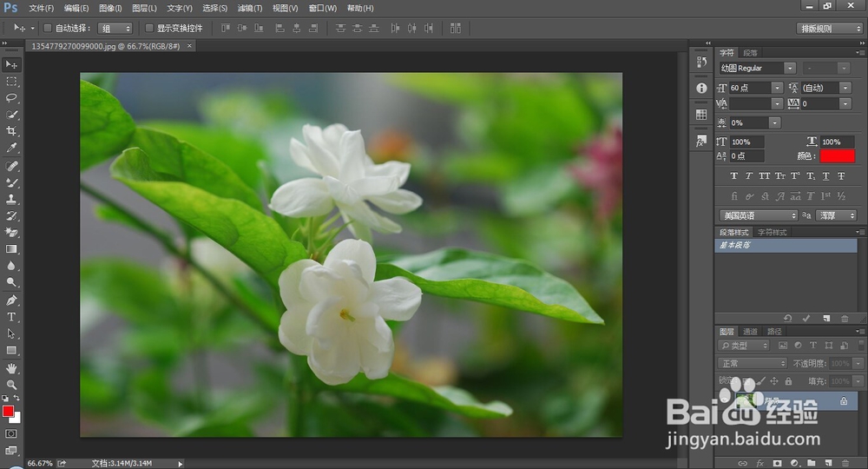Select the Hand tool
Image resolution: width=868 pixels, height=469 pixels.
click(x=11, y=368)
